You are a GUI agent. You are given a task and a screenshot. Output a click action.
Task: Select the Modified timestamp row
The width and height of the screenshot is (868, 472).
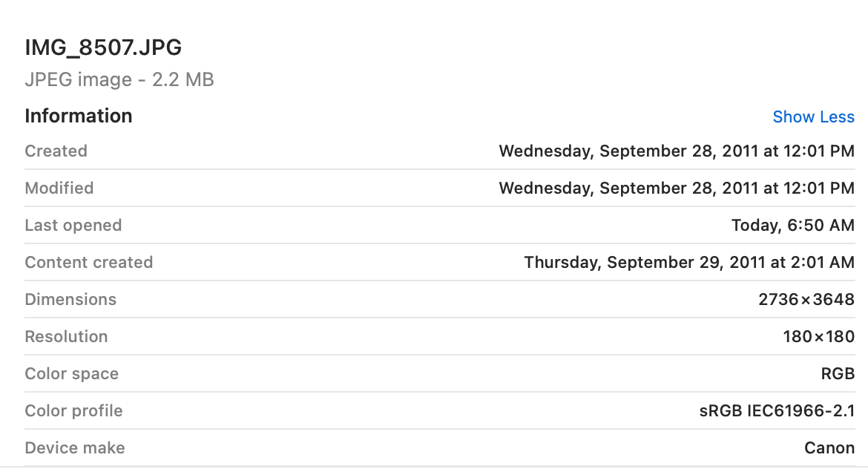click(676, 188)
